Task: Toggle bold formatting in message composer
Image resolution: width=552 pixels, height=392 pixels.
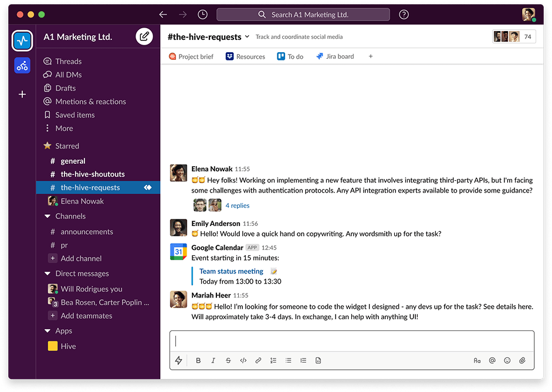Action: [198, 360]
